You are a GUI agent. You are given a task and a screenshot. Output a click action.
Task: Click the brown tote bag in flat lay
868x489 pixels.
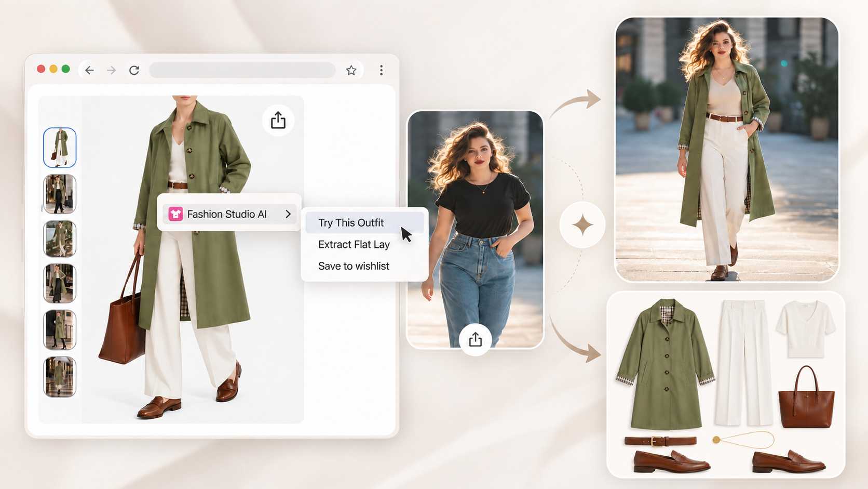pyautogui.click(x=806, y=398)
